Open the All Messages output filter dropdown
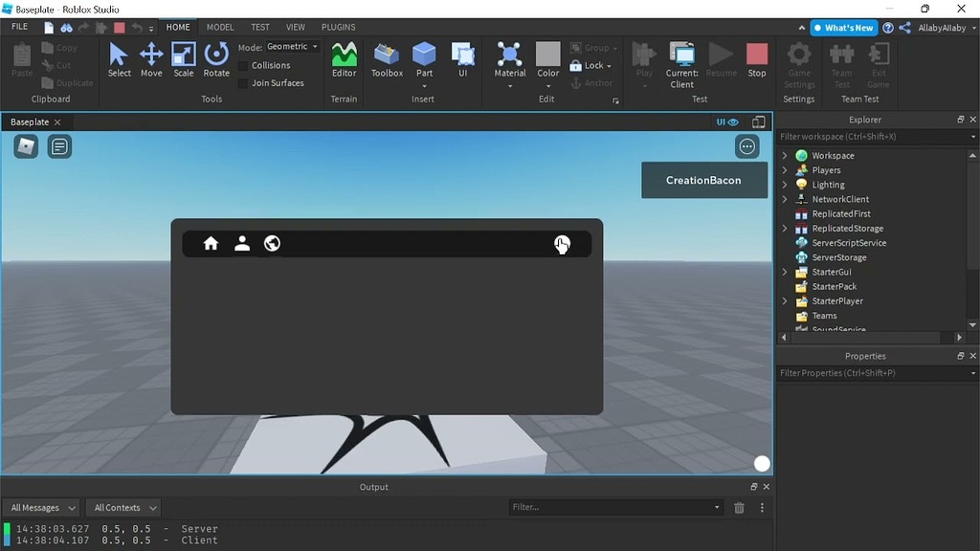 coord(40,507)
